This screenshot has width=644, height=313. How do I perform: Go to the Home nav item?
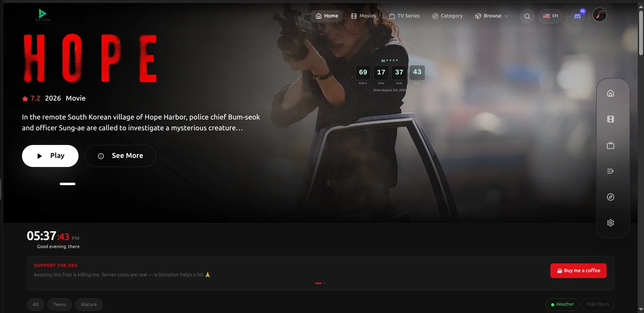pos(327,16)
